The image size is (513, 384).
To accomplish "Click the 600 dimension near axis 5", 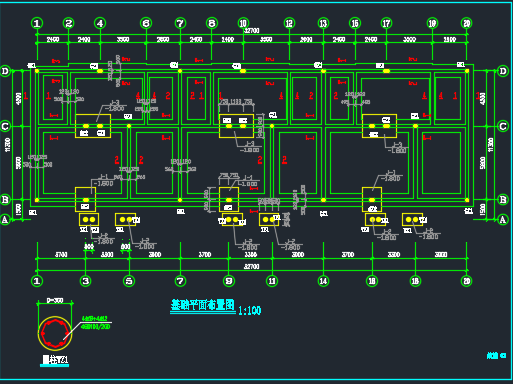I will point(125,247).
